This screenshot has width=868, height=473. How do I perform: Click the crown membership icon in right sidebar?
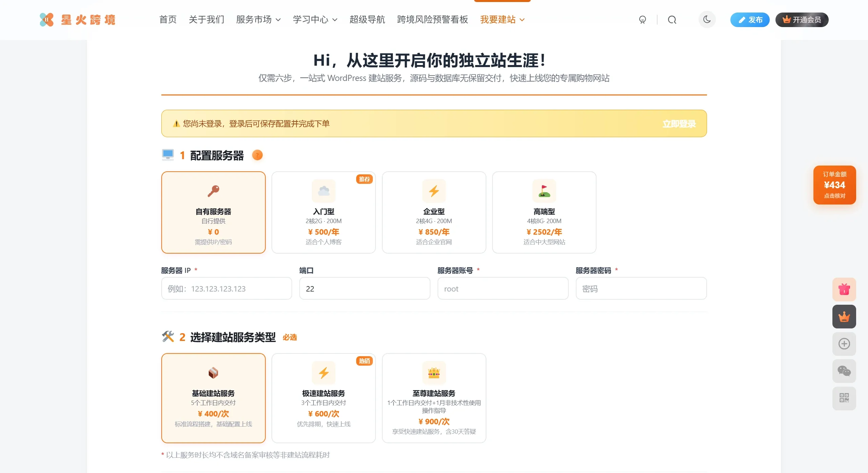(844, 317)
